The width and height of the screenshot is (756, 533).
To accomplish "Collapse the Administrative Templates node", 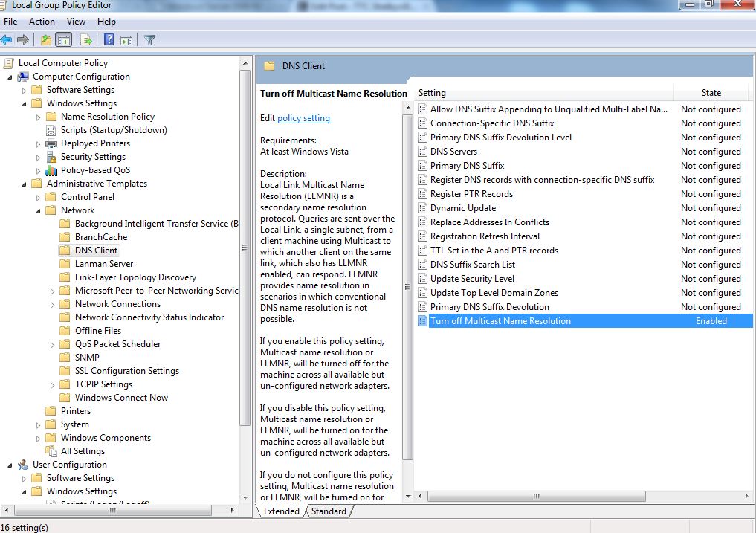I will click(x=25, y=184).
